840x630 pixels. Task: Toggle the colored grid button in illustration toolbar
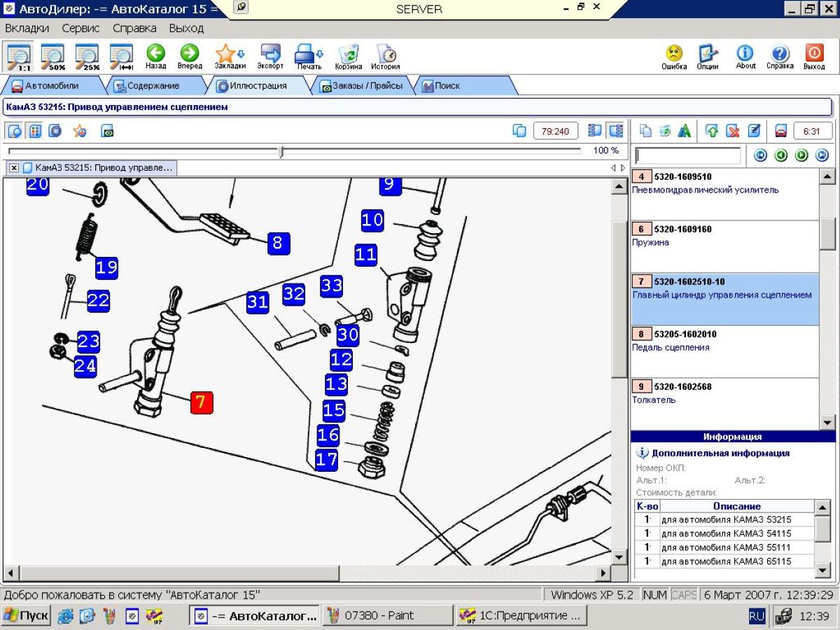point(35,131)
